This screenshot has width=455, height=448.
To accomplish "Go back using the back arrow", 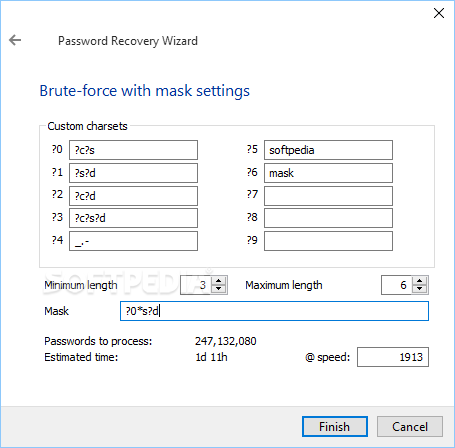I will click(x=15, y=40).
